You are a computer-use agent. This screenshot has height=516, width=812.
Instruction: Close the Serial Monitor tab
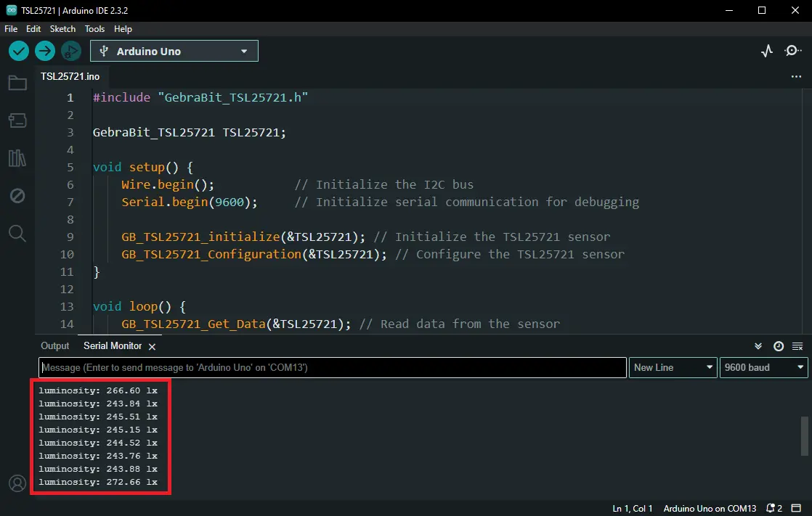pos(152,347)
